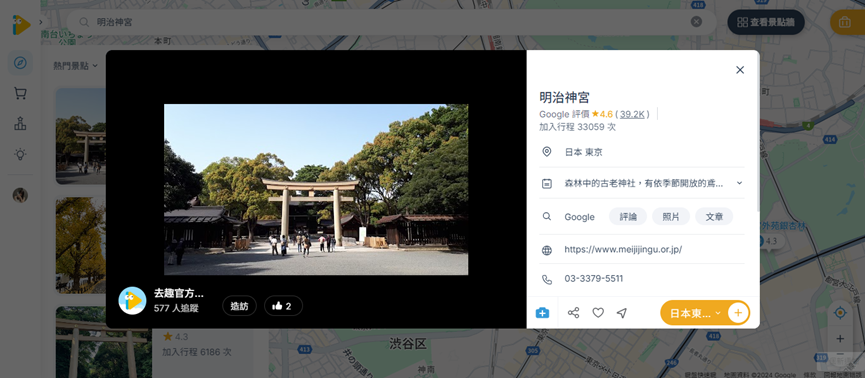Expand the 森林中的古老神社 description

(x=739, y=183)
